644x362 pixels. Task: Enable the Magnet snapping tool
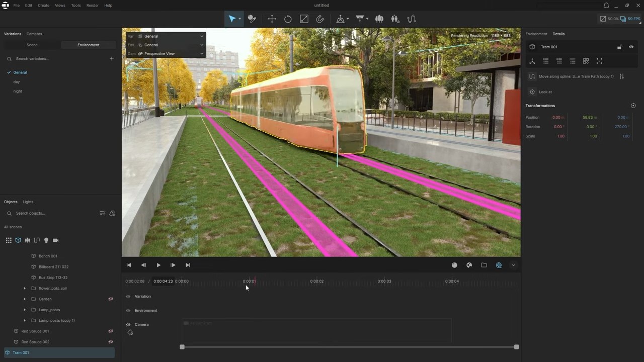[x=320, y=19]
